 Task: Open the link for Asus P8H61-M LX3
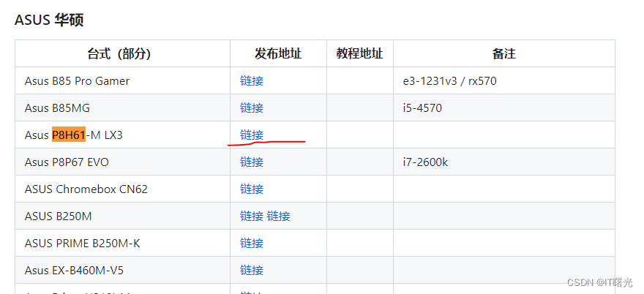click(251, 135)
